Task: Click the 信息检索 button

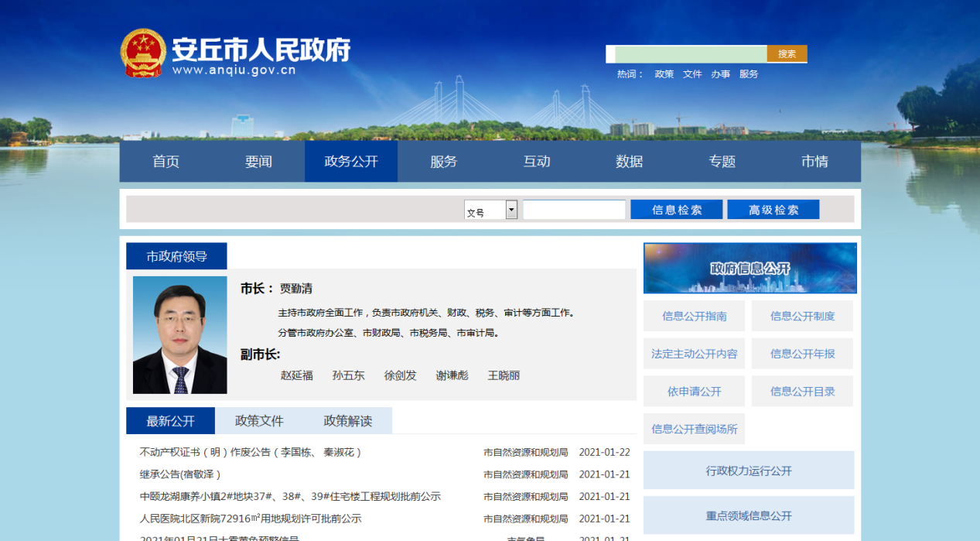Action: pyautogui.click(x=677, y=210)
